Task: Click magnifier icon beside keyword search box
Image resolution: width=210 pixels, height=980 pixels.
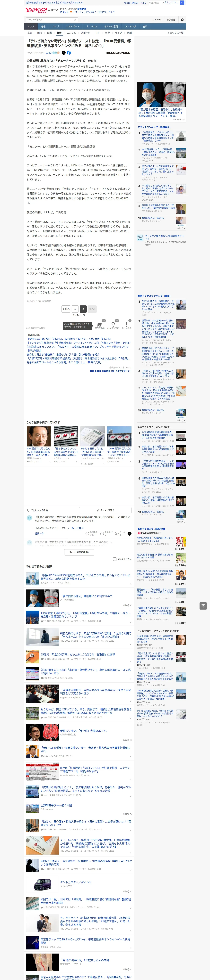Action: click(x=75, y=20)
